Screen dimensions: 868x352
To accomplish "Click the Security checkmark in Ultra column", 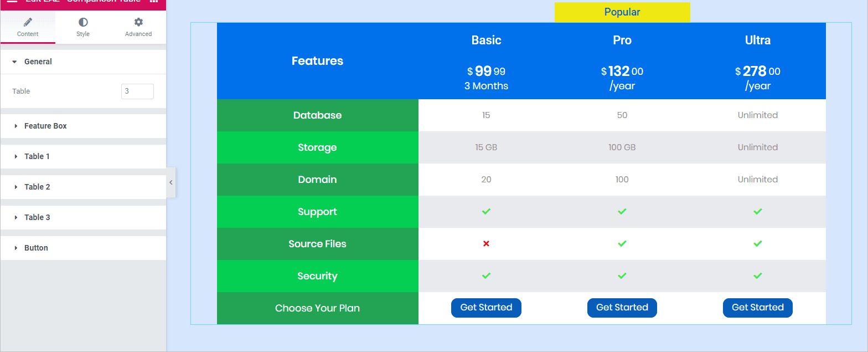I will [x=758, y=276].
